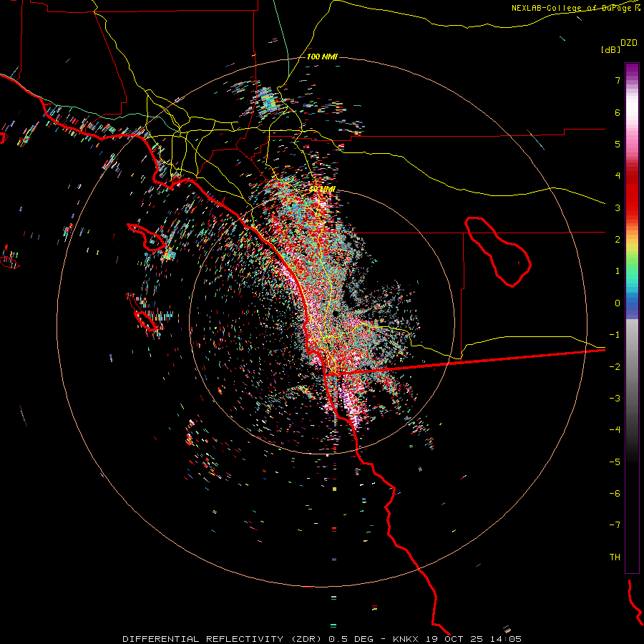Click the TH label on the color scale
This screenshot has width=644, height=644.
(x=615, y=557)
